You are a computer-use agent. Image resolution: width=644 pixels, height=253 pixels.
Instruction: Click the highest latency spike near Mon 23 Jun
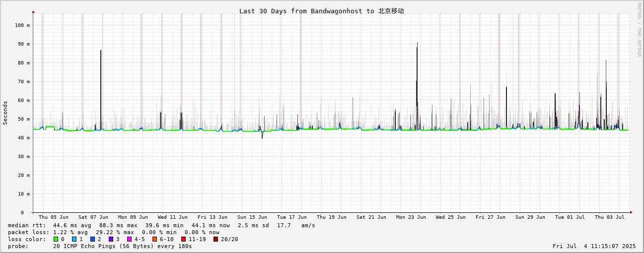tap(417, 87)
